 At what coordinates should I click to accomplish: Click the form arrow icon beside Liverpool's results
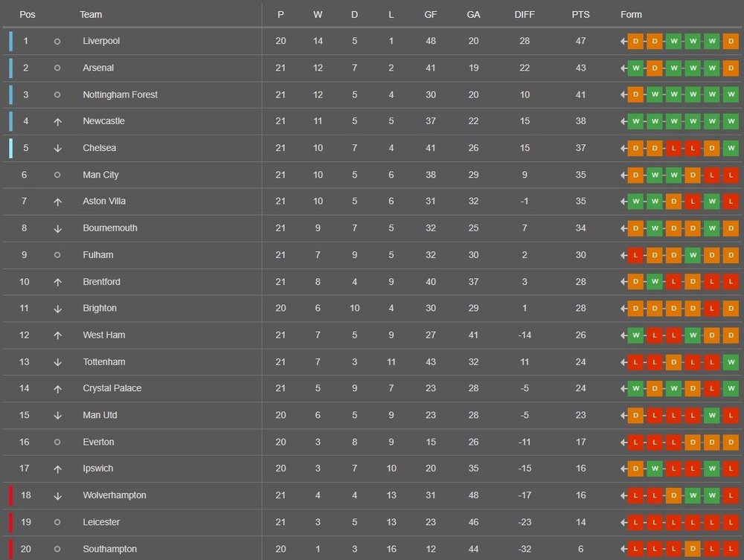[x=623, y=41]
